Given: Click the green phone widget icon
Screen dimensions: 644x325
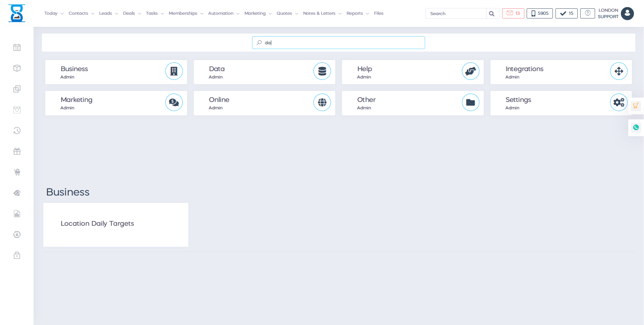Looking at the screenshot, I should 636,127.
